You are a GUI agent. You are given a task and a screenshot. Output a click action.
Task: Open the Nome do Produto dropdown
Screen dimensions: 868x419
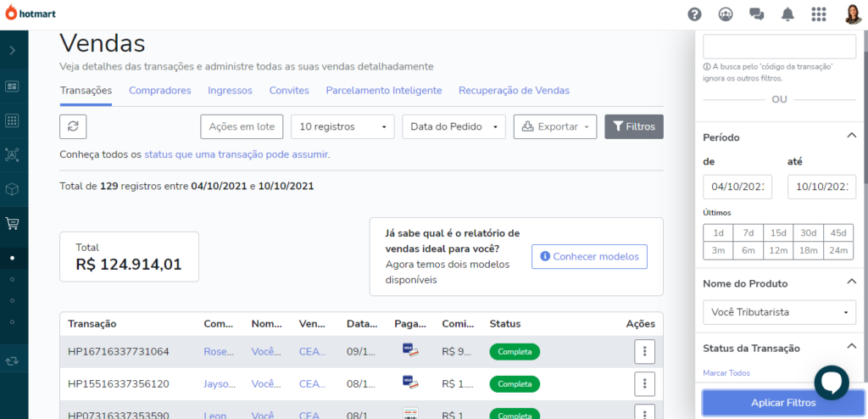pos(779,312)
